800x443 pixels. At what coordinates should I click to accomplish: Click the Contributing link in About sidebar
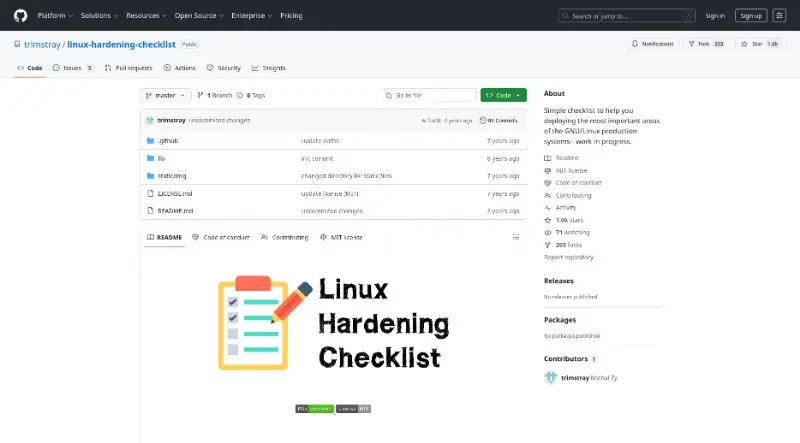(568, 195)
